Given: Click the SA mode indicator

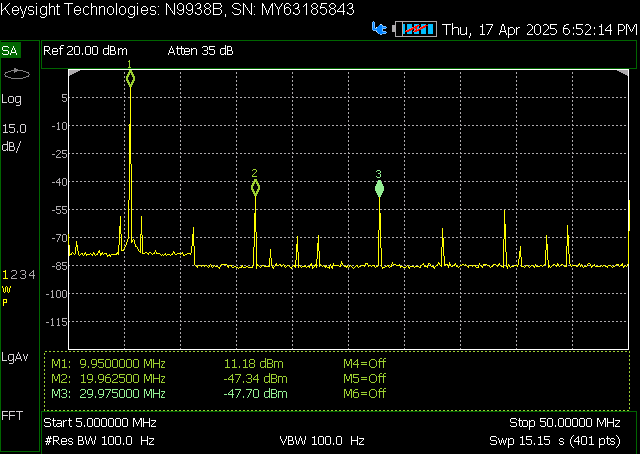Looking at the screenshot, I should click(x=10, y=51).
